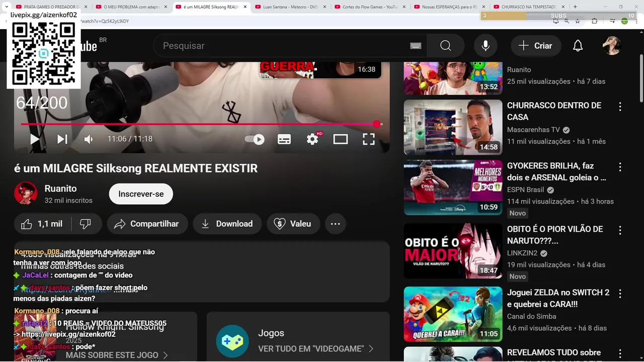Screen dimensions: 644x362
Task: Open the Mascarenhas TV channel link
Action: (533, 130)
